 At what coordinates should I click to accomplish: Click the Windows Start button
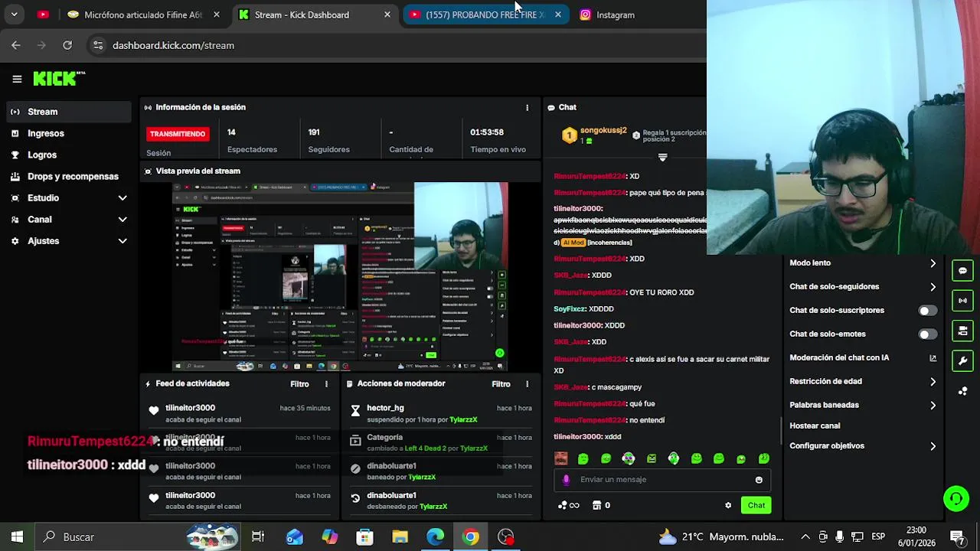(x=17, y=537)
